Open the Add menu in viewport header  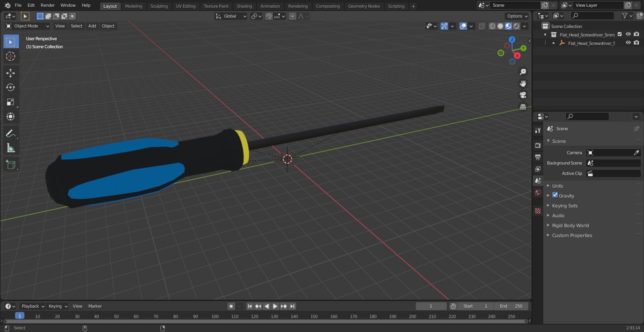tap(92, 26)
